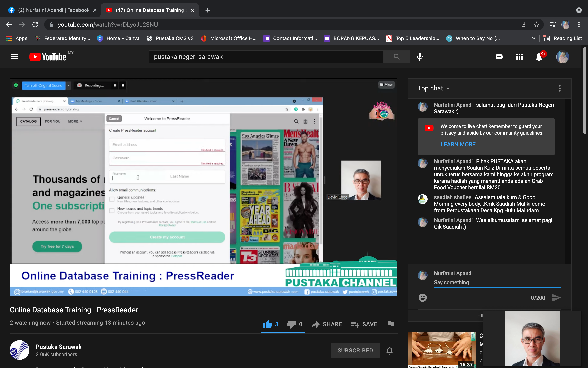Show more bookmarks chevron
588x368 pixels.
(533, 38)
